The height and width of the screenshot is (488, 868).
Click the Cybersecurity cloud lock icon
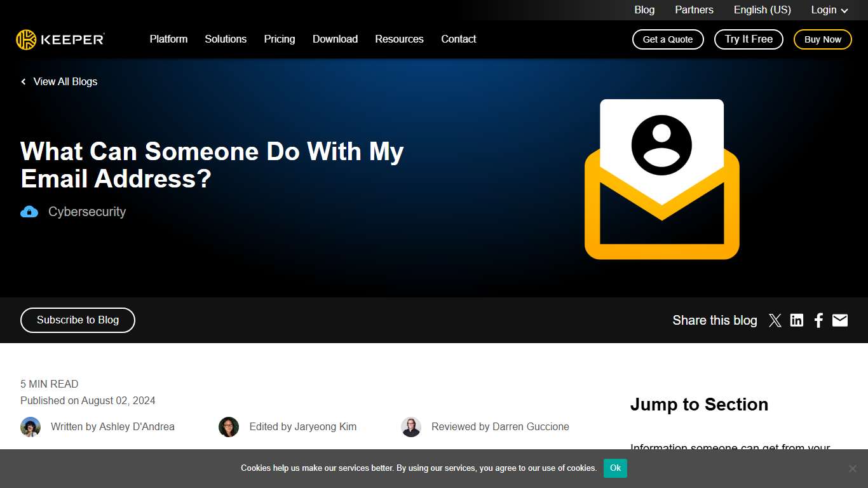pyautogui.click(x=29, y=212)
